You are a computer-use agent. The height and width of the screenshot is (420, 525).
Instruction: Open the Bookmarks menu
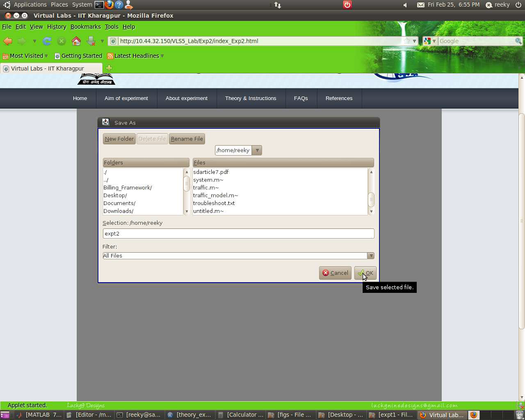(x=85, y=27)
